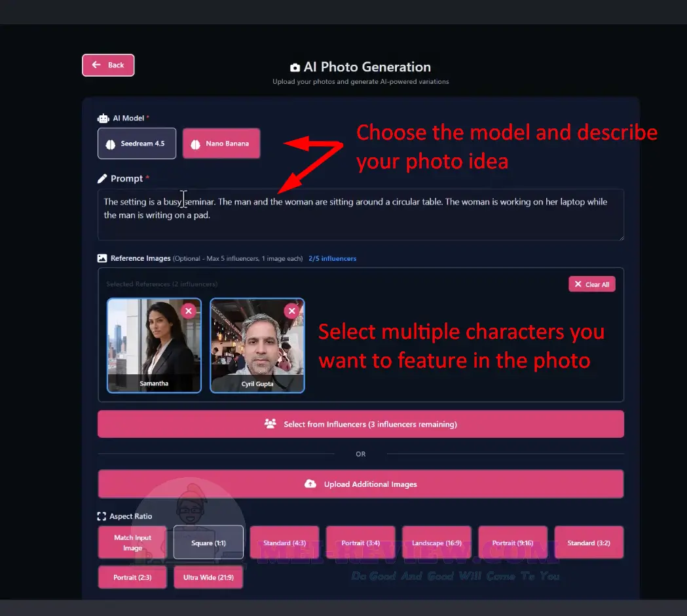Screen dimensions: 687x616
Task: Click the "Upload your photos and generate AI-powered variations" subtitle
Action: point(361,81)
